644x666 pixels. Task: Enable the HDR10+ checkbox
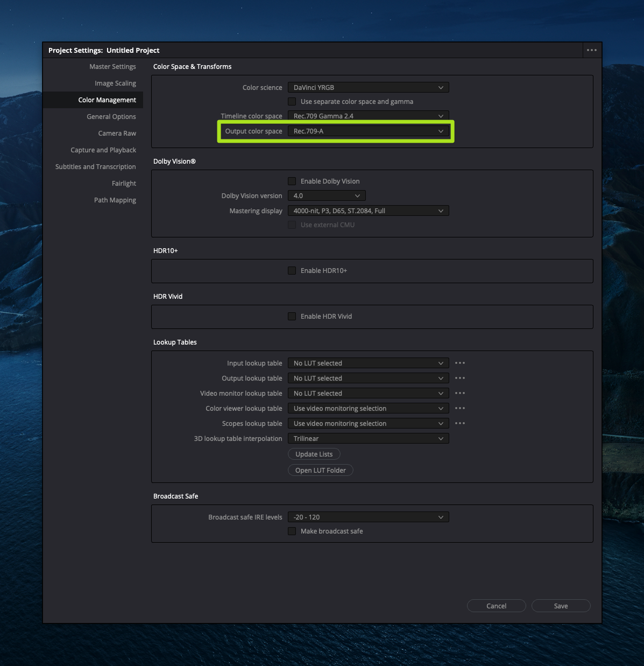292,270
